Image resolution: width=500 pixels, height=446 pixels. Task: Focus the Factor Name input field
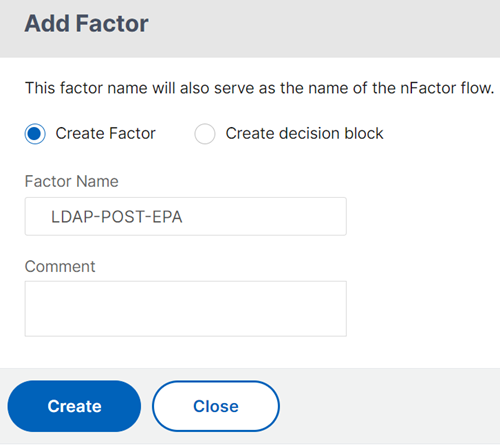click(186, 216)
